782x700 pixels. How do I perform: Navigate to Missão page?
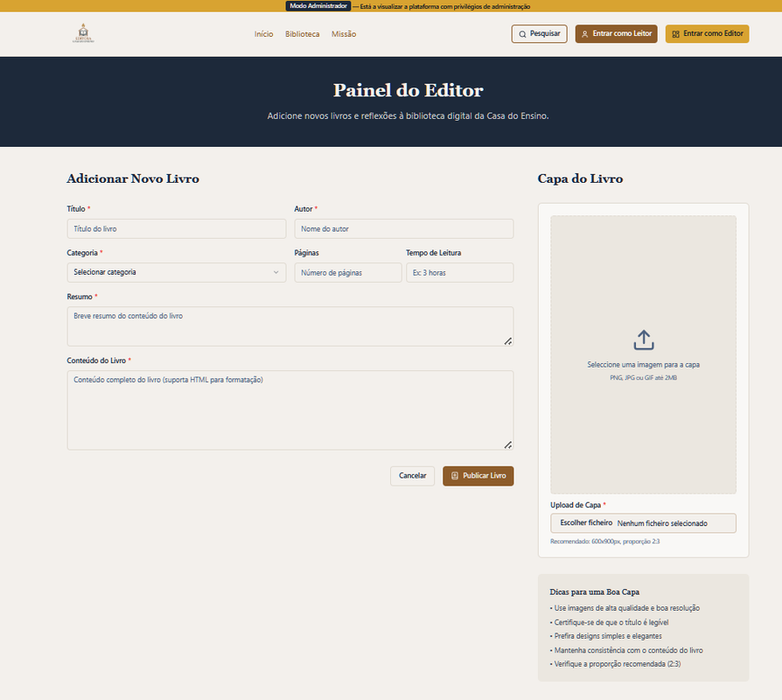[x=344, y=34]
